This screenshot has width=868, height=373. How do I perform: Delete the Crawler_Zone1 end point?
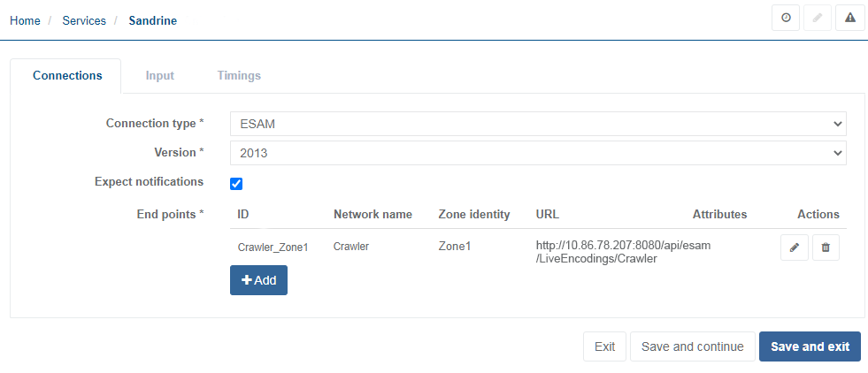coord(826,247)
